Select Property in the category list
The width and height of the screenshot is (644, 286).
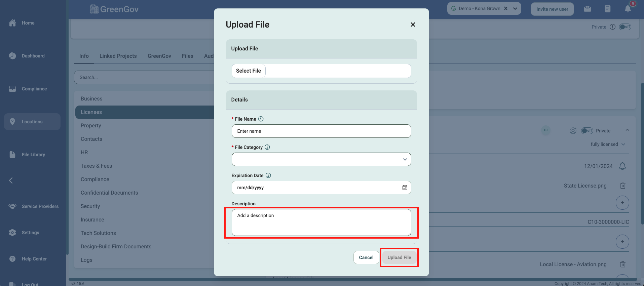coord(91,125)
